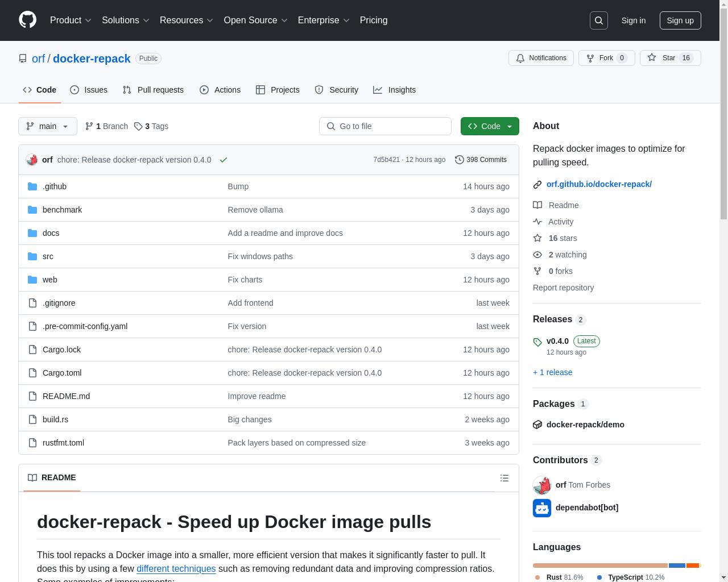Switch to the Pull requests tab
728x582 pixels.
tap(153, 90)
